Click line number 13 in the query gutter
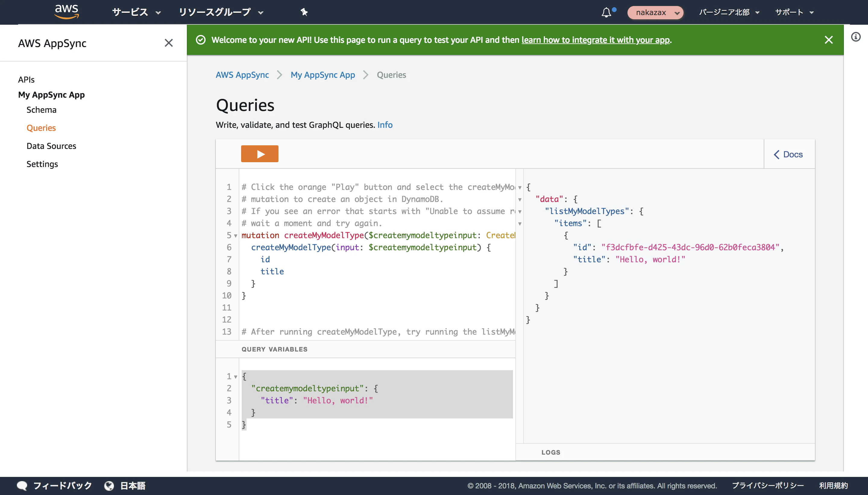 click(x=227, y=332)
